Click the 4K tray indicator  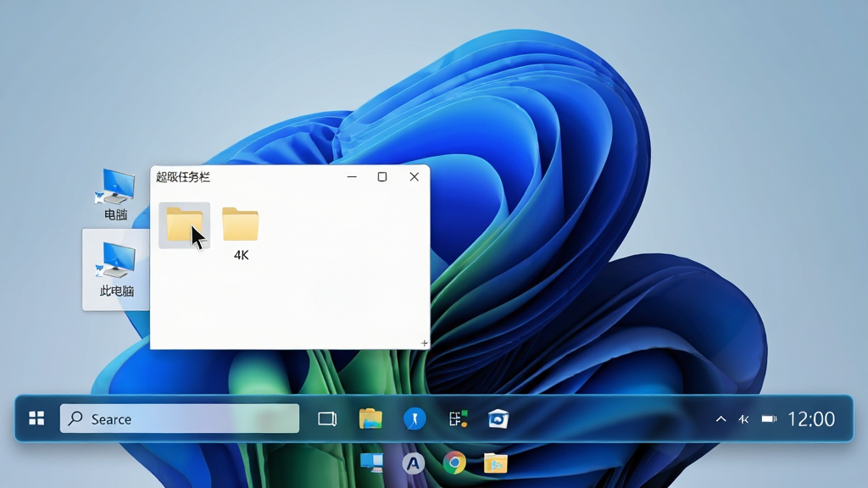(743, 419)
